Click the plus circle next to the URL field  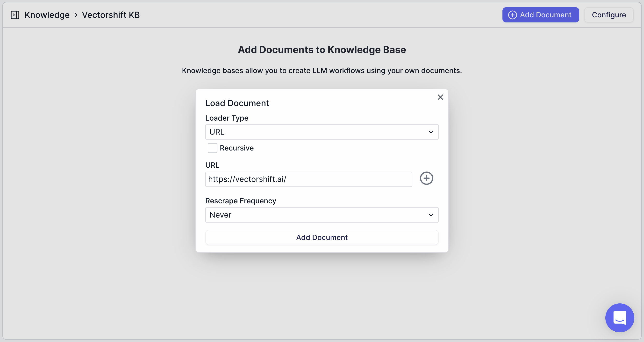point(426,178)
